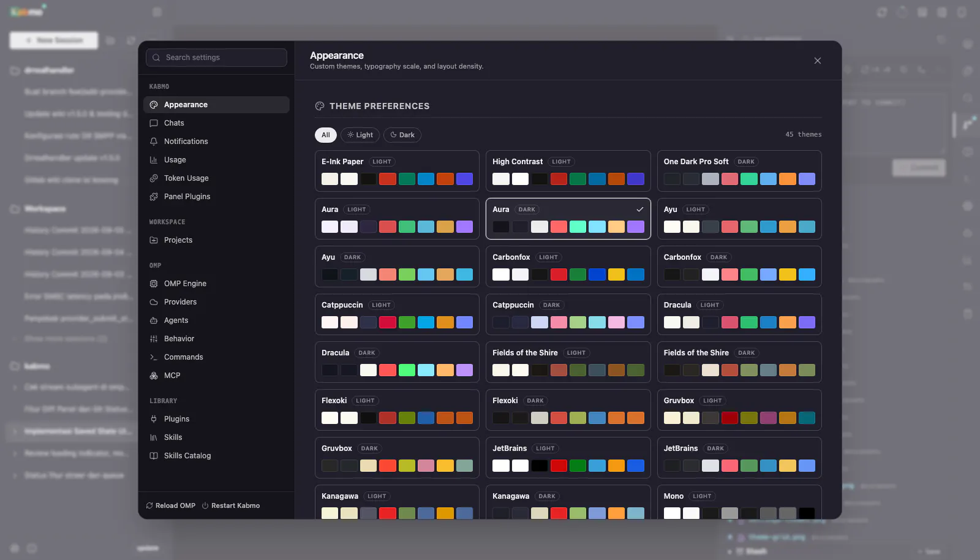Open the Appearance settings section
Viewport: 980px width, 560px height.
coord(216,105)
